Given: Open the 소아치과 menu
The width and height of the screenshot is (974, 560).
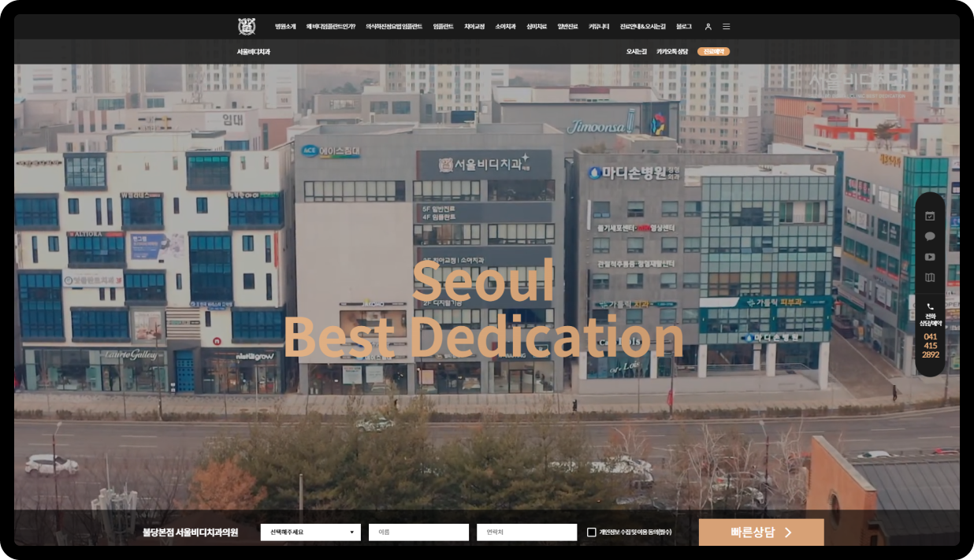Looking at the screenshot, I should coord(505,27).
